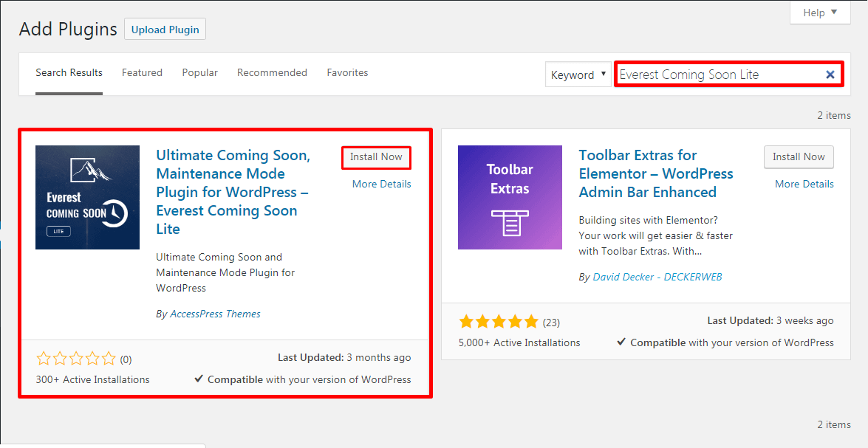Open the Toolbar Extras plugin thumbnail
Viewport: 868px width, 448px height.
click(510, 198)
